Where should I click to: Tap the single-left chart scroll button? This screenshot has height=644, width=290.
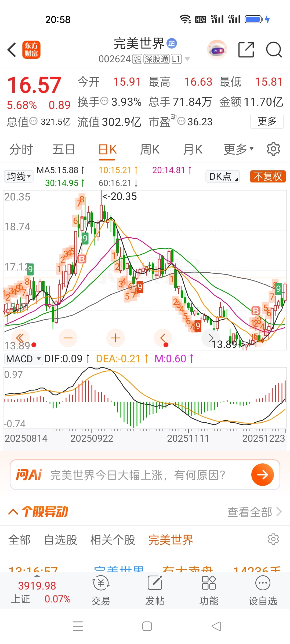click(x=163, y=338)
